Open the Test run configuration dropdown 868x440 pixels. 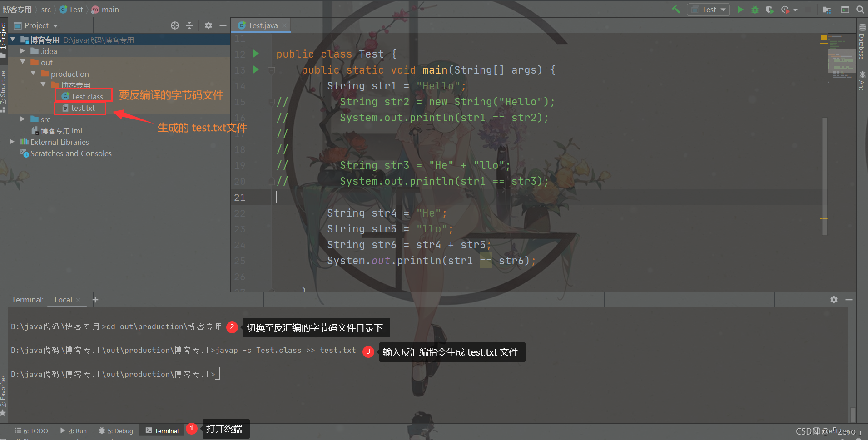(708, 10)
